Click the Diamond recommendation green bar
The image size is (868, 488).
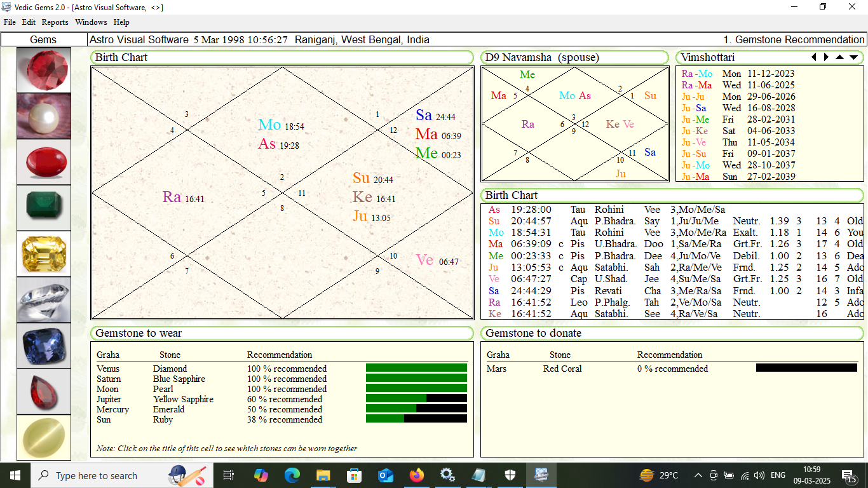[x=416, y=369]
